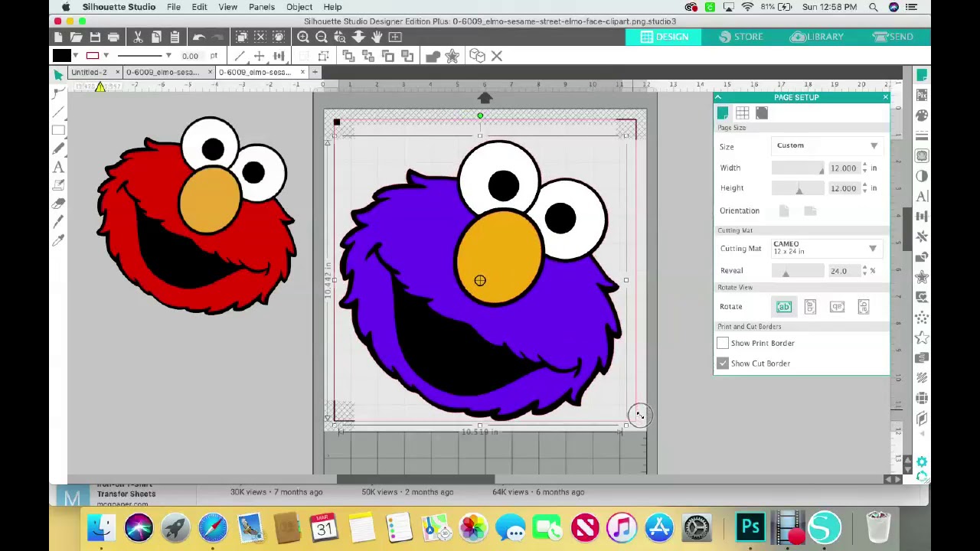980x551 pixels.
Task: Click the line thickness 0.00 field
Action: tap(191, 56)
